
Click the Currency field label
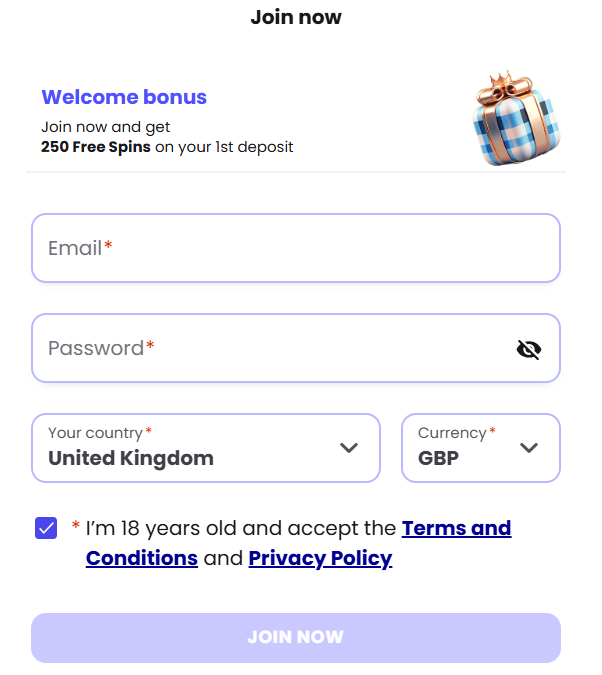pos(451,433)
